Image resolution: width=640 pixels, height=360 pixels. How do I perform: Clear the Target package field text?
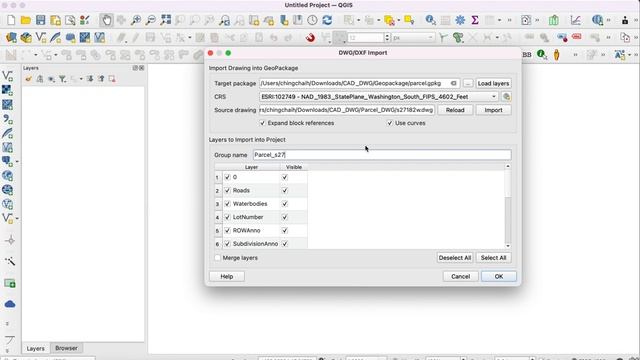pyautogui.click(x=453, y=83)
